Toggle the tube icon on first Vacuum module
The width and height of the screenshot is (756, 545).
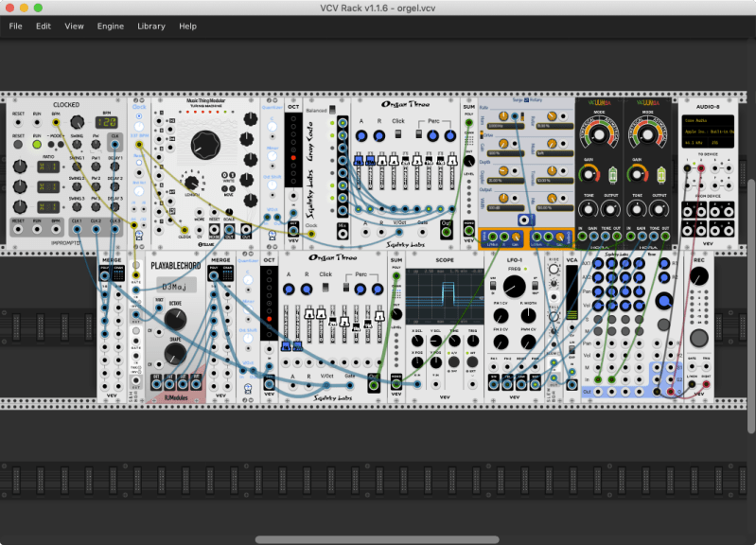click(612, 175)
